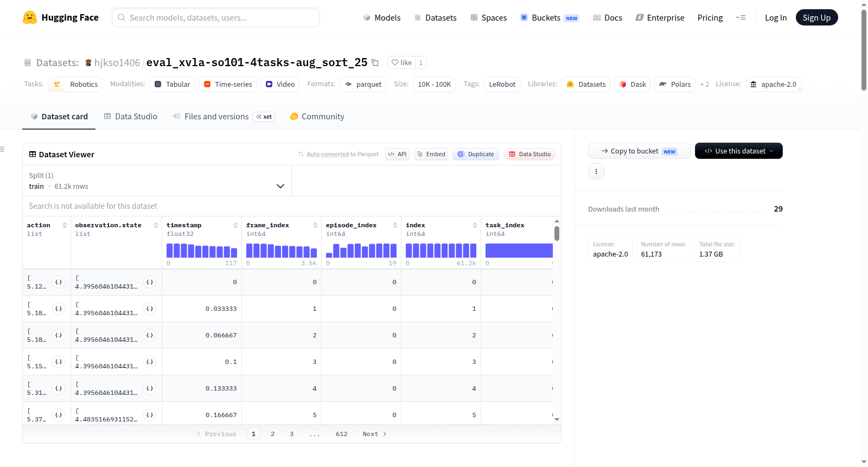This screenshot has width=868, height=467.
Task: Open the Buckets menu item
Action: [x=550, y=17]
